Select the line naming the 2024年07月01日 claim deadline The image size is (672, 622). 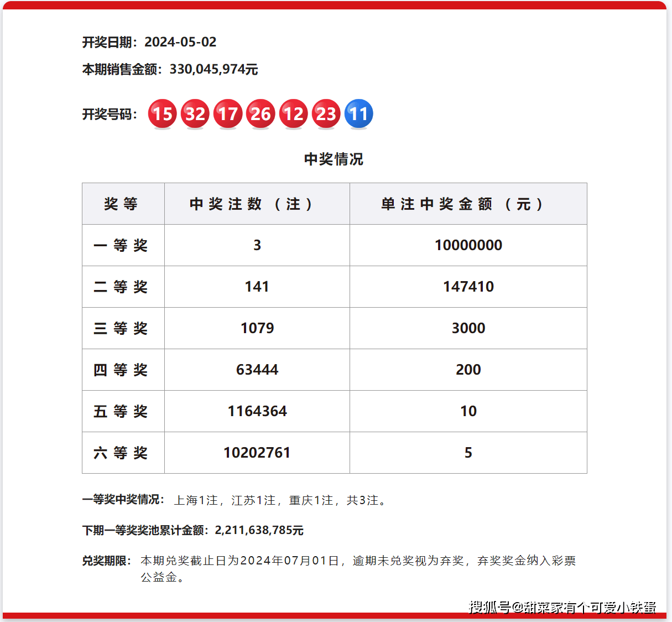coord(358,561)
